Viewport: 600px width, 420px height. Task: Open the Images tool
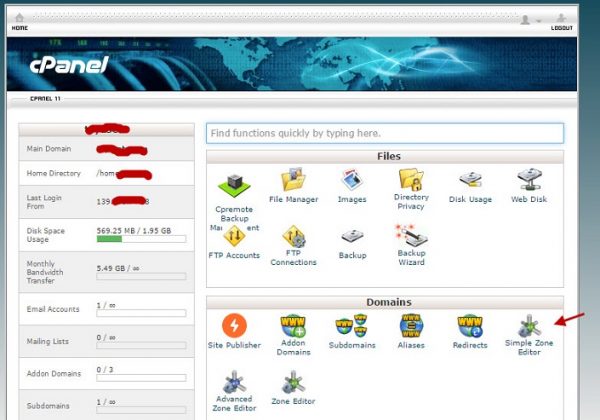pos(352,180)
